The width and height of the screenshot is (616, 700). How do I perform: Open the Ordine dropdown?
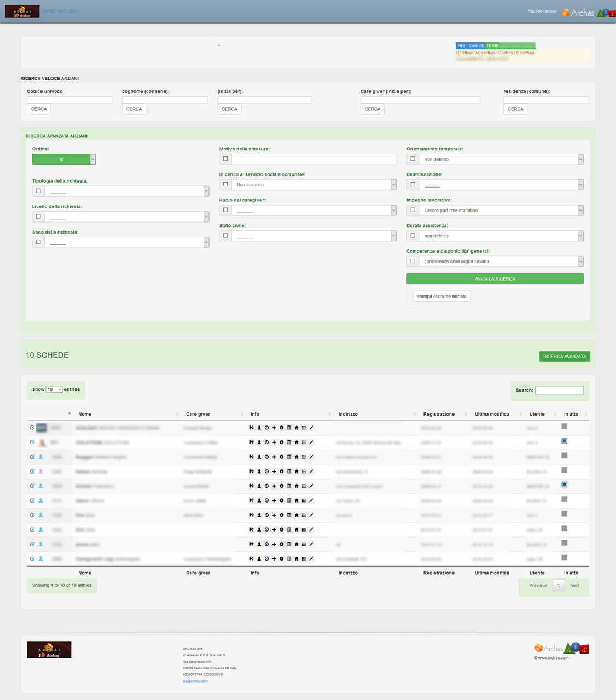[63, 159]
